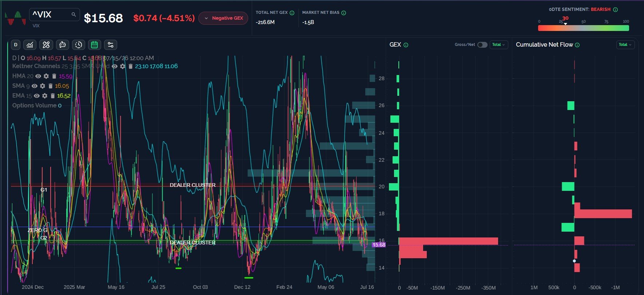
Task: Show info for 0DTE Sentiment
Action: click(616, 9)
